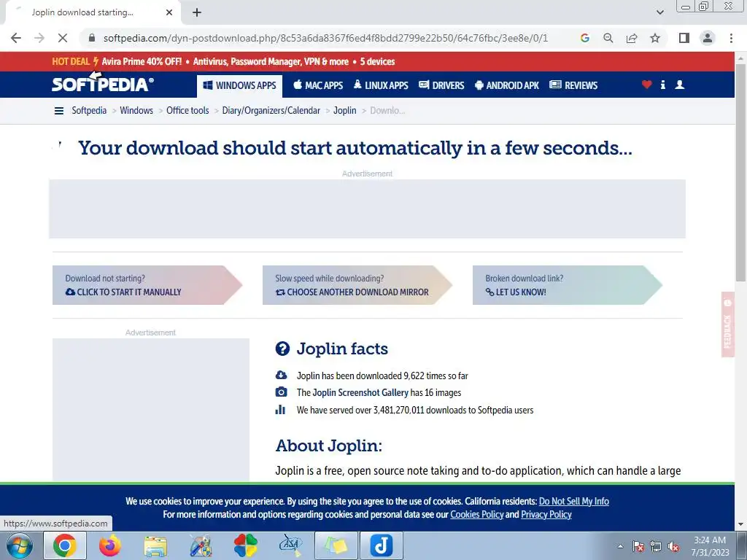Click the red heart icon in header
Screen dimensions: 747x560
coord(646,85)
